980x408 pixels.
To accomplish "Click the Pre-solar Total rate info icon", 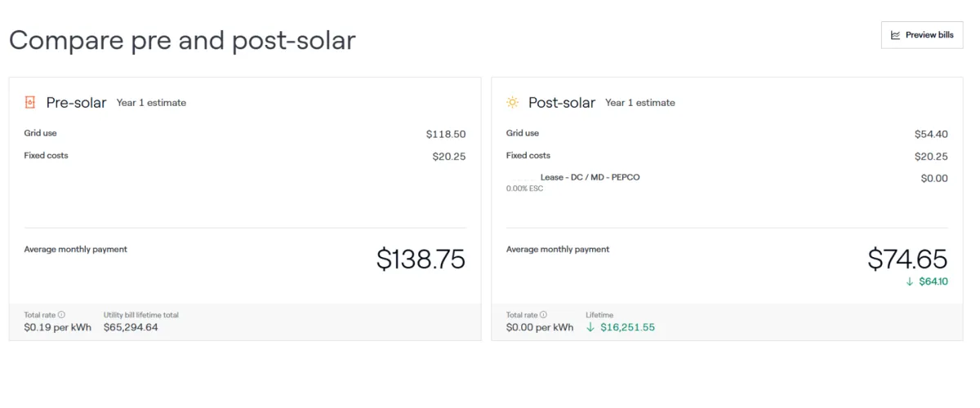I will [x=62, y=314].
